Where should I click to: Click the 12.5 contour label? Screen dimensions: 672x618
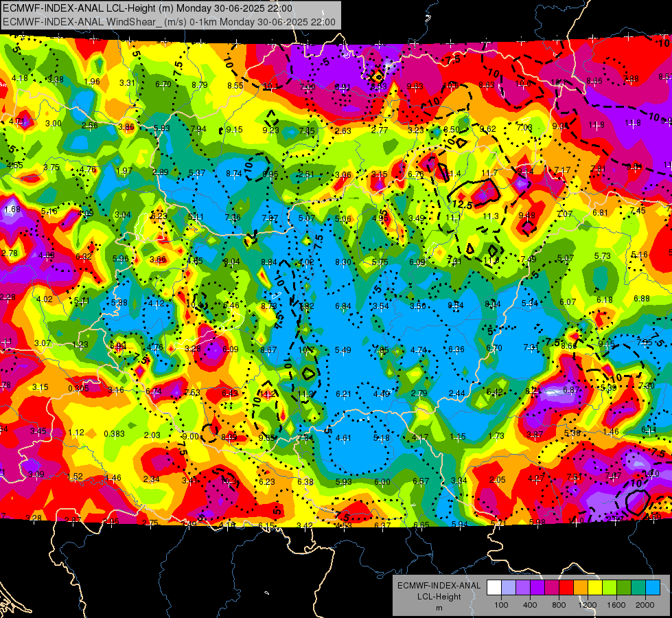coord(462,205)
